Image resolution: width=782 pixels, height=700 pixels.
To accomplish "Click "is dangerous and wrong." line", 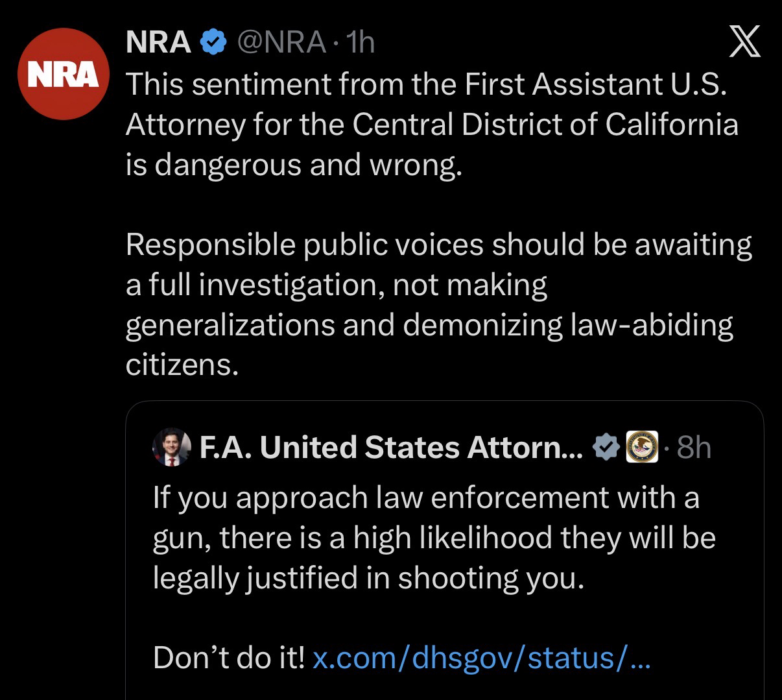I will (294, 165).
